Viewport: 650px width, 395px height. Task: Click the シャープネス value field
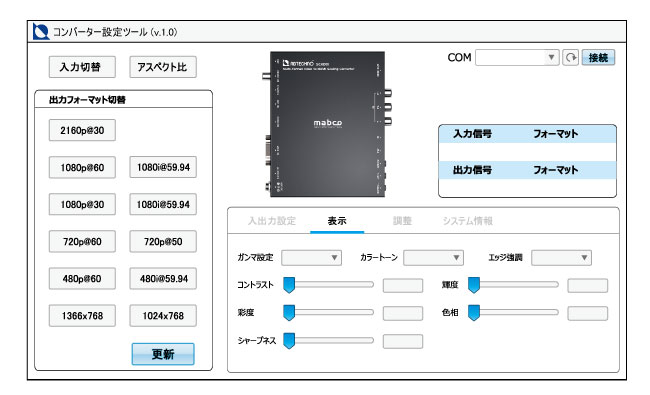pos(403,342)
